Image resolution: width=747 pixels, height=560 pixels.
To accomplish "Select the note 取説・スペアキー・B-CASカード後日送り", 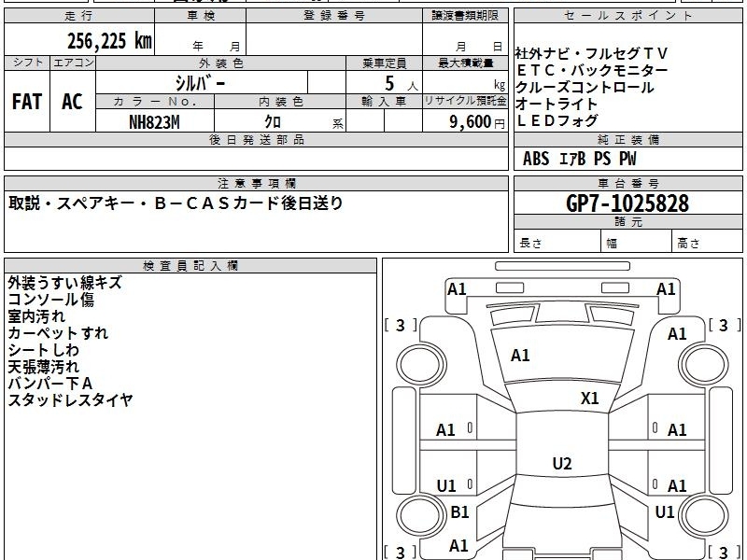I will tap(176, 203).
